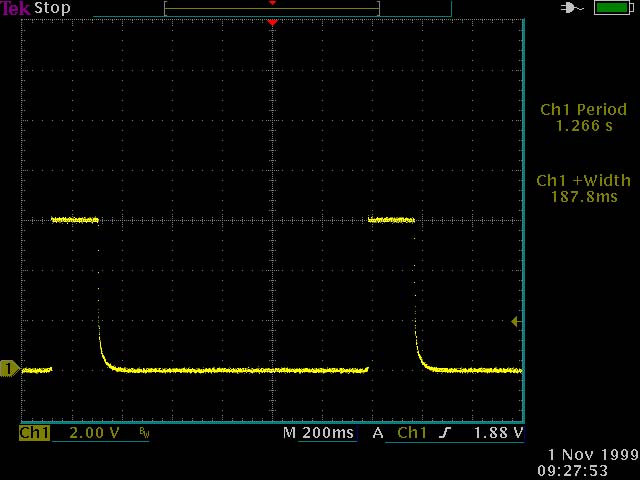640x480 pixels.
Task: Click the AC power plug icon
Action: click(x=573, y=8)
